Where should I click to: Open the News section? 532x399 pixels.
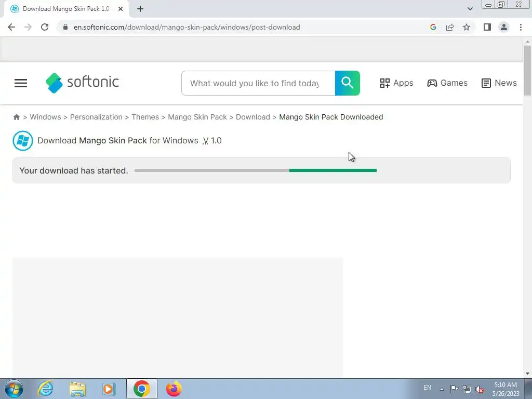(499, 83)
